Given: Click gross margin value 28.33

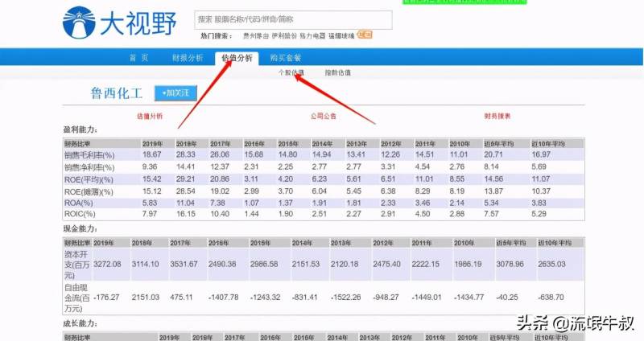Looking at the screenshot, I should pyautogui.click(x=186, y=154).
